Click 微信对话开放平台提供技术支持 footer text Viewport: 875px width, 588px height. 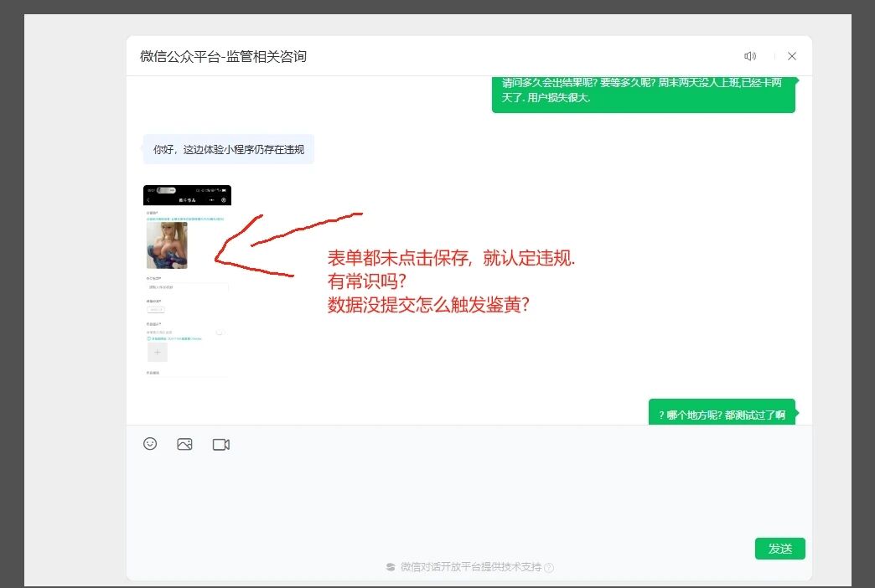coord(470,567)
